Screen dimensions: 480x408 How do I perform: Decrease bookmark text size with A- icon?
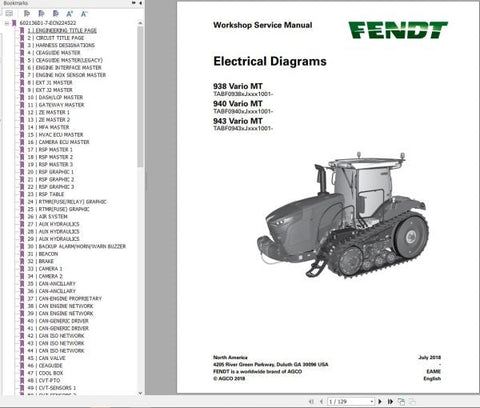click(x=84, y=14)
